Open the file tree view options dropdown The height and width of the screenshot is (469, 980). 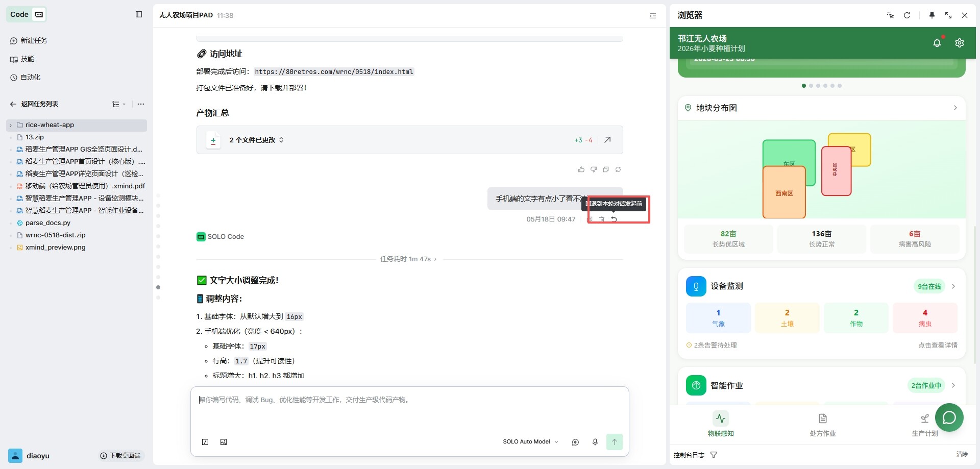click(x=119, y=104)
